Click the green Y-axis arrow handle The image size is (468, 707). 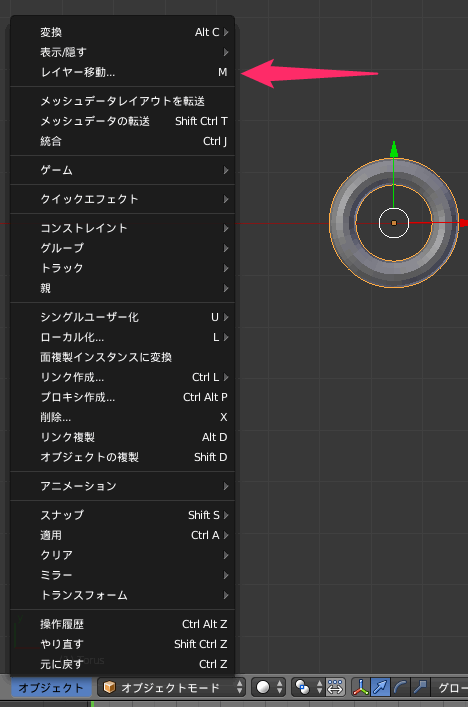[x=394, y=150]
